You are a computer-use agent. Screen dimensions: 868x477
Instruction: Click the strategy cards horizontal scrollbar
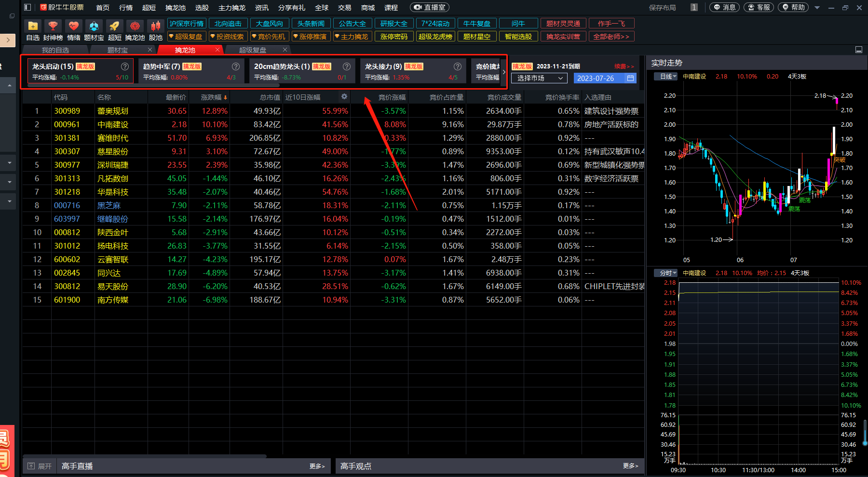153,86
